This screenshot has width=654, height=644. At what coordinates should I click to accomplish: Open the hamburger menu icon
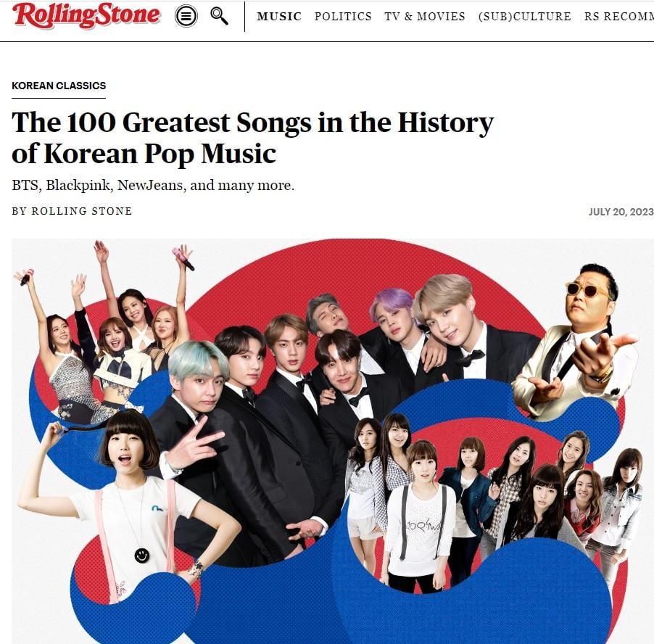pos(186,16)
